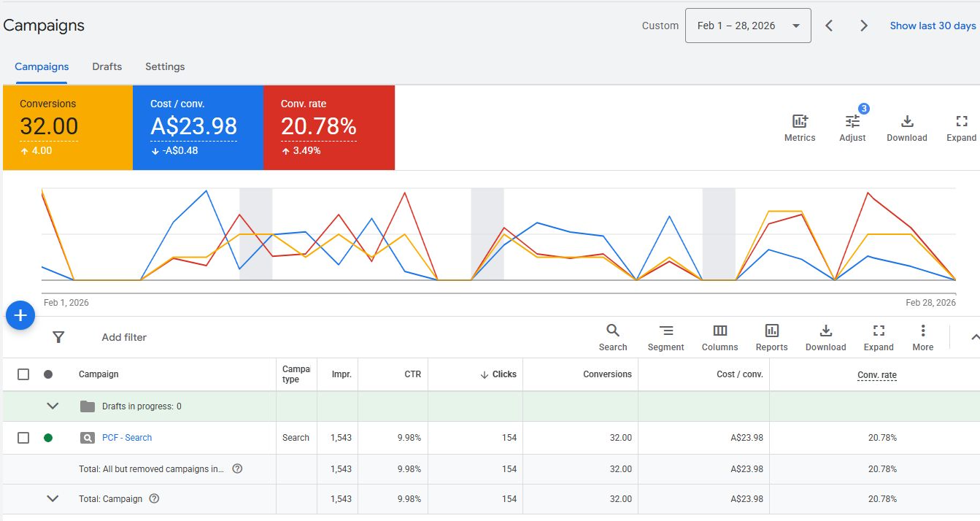Open the Feb 1 – 28, 2026 date dropdown

coord(747,26)
